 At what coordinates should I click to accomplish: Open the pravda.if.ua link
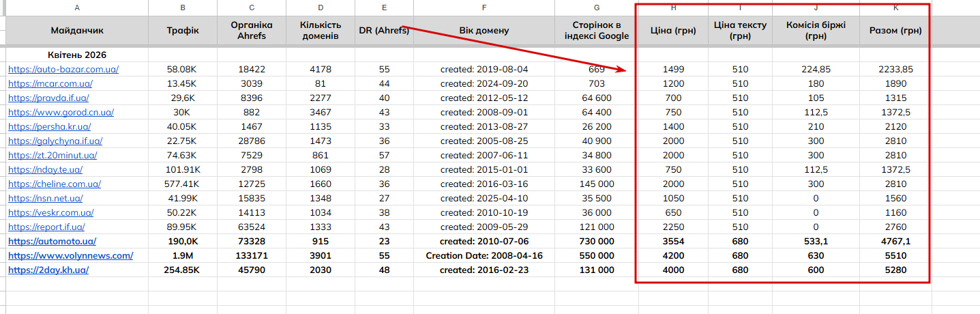pyautogui.click(x=48, y=98)
